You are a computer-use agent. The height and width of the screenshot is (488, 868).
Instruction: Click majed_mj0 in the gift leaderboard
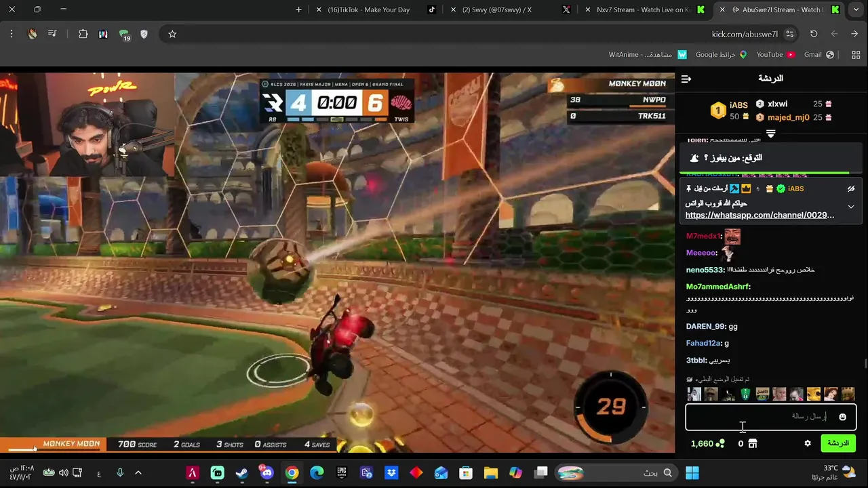tap(788, 117)
